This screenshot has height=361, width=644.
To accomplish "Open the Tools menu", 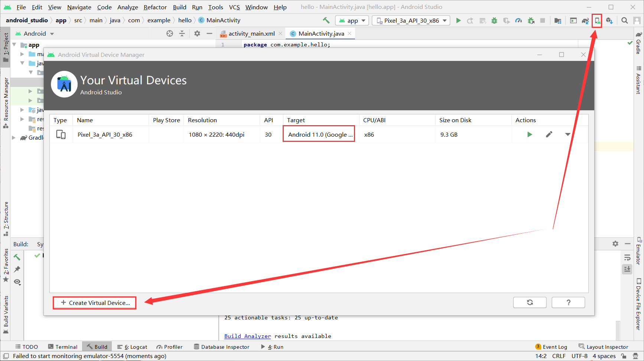I will (215, 7).
